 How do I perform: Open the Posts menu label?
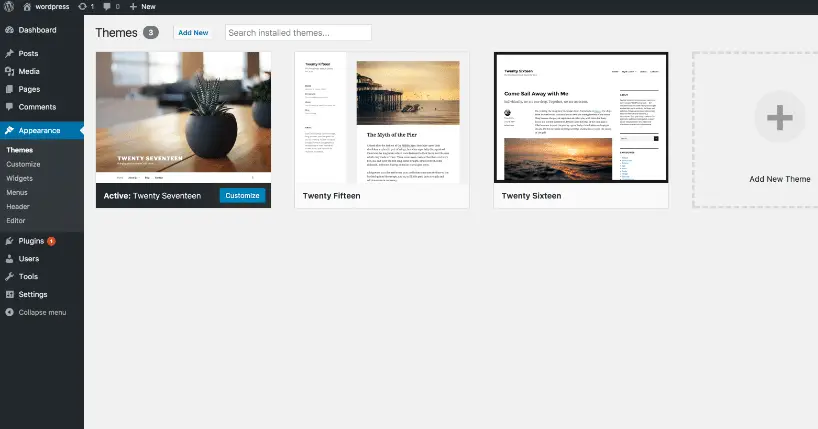28,53
